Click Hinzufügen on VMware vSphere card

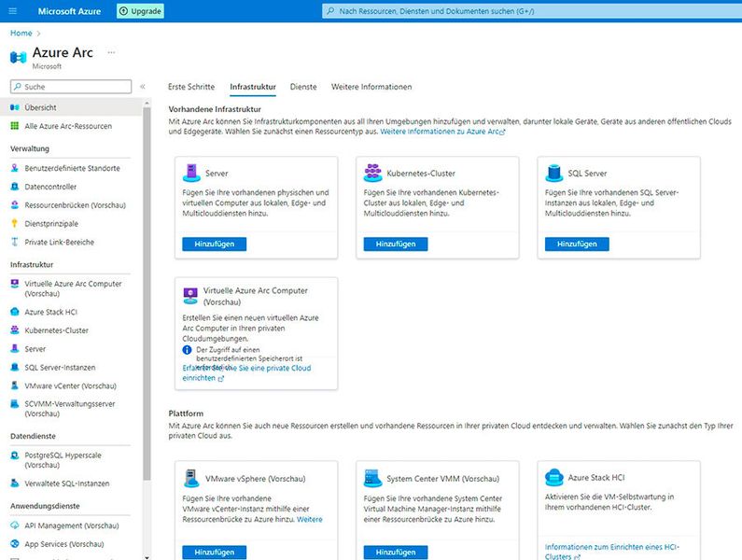click(215, 552)
